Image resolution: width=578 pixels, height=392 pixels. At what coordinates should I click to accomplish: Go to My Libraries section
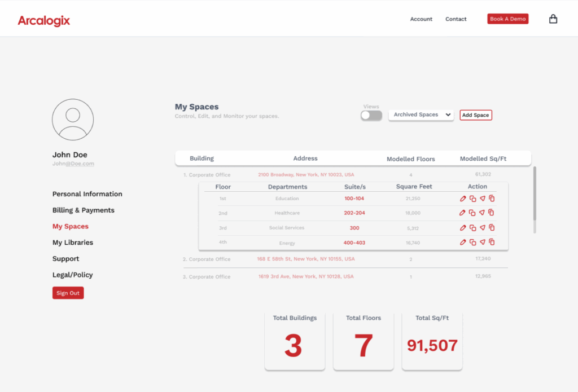tap(73, 243)
